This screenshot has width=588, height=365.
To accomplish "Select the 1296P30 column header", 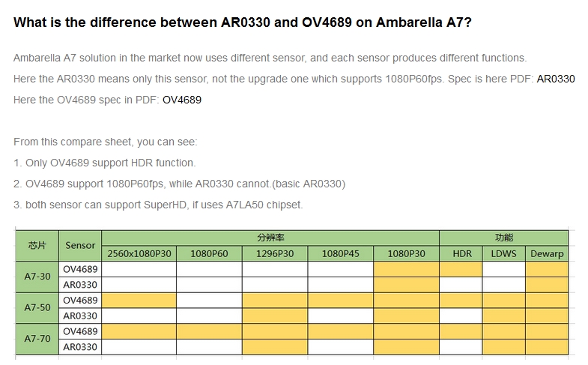I will [x=275, y=253].
